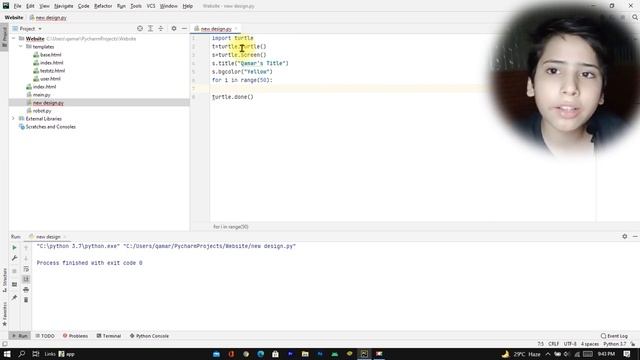Click the down-the-stack-trace arrow icon
This screenshot has width=640, height=360.
[26, 258]
